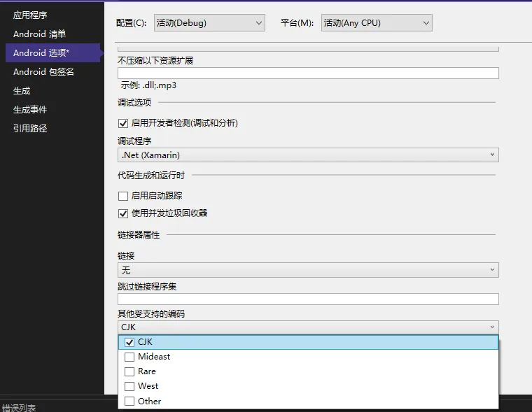This screenshot has width=532, height=412.
Task: Check the Rare encoding option
Action: [x=129, y=371]
